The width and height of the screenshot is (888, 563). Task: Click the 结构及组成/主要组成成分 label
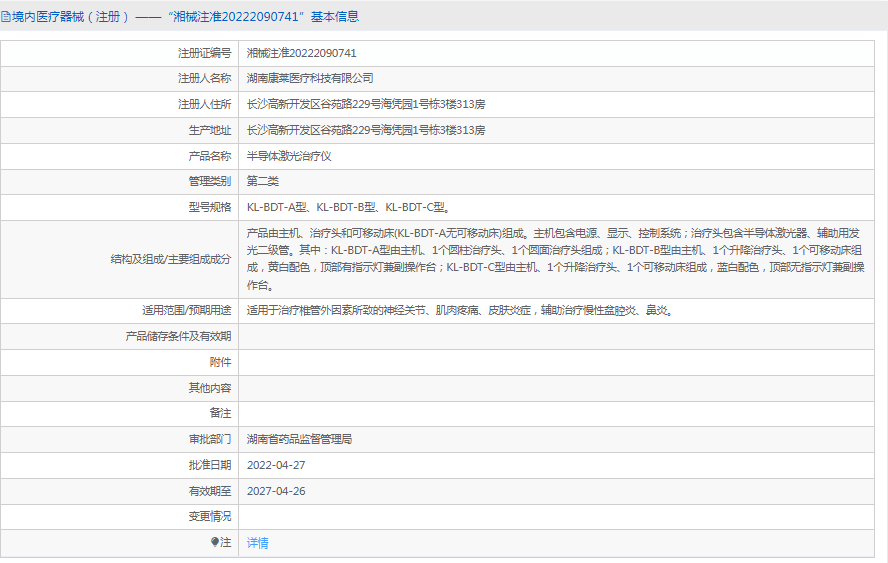click(170, 259)
